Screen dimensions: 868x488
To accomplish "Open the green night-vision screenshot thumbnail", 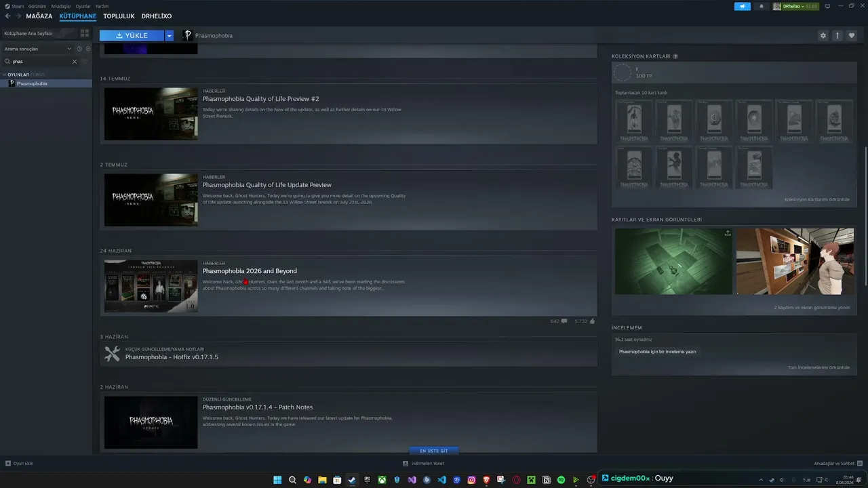I will coord(673,261).
